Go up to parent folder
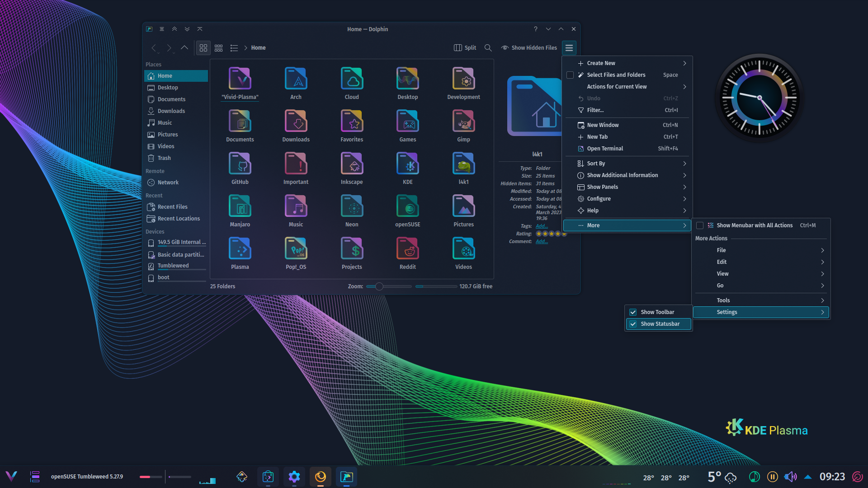This screenshot has width=868, height=488. pyautogui.click(x=184, y=47)
